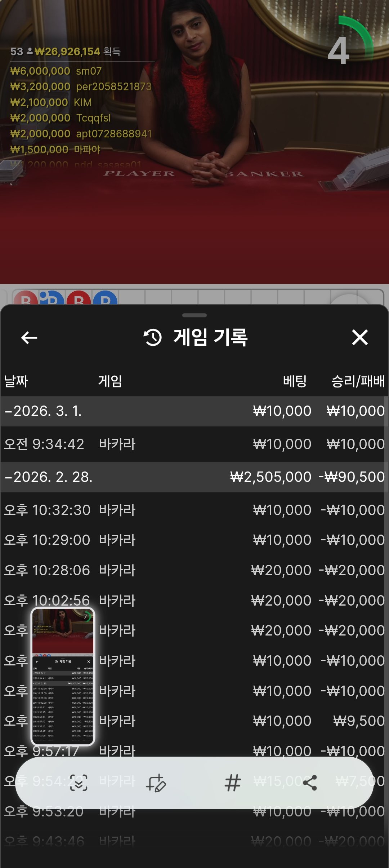Image resolution: width=389 pixels, height=868 pixels.
Task: Tap the first red B roadmap bead
Action: (x=25, y=298)
